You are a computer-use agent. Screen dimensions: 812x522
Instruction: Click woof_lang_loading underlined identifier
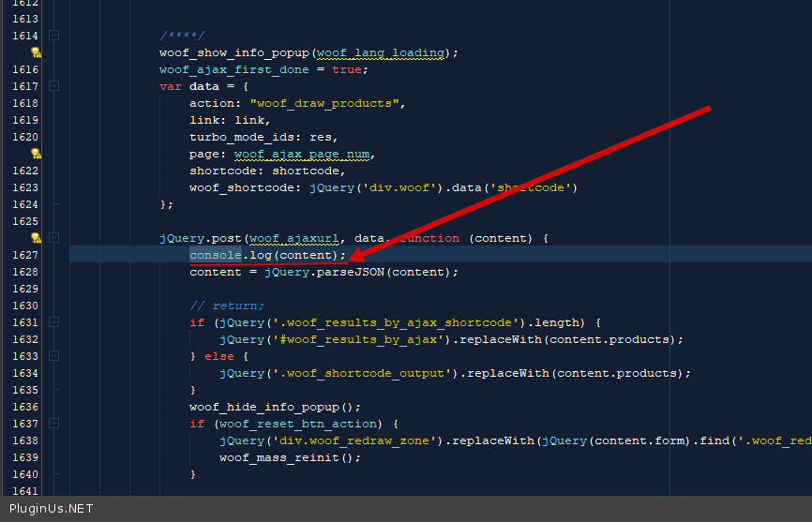click(381, 52)
